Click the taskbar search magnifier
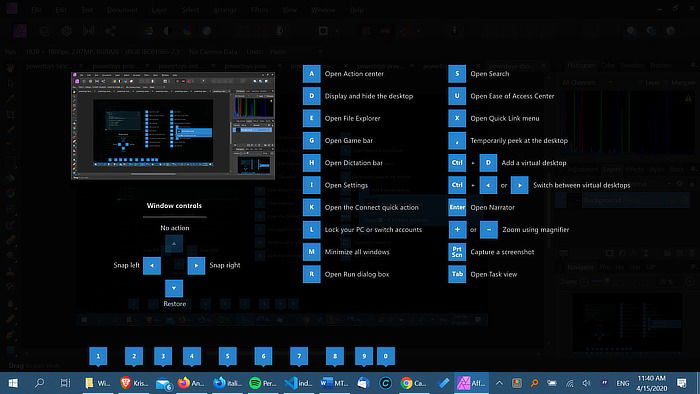The height and width of the screenshot is (394, 700). click(39, 383)
